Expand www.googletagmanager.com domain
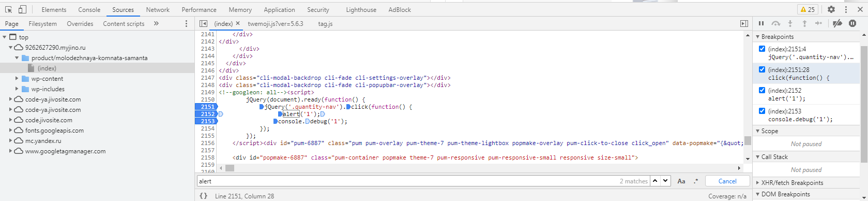This screenshot has height=201, width=868. (11, 151)
